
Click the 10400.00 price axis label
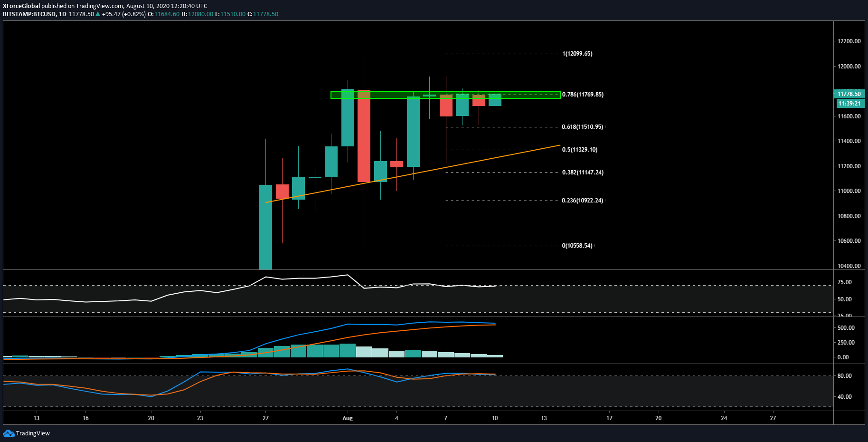(849, 266)
